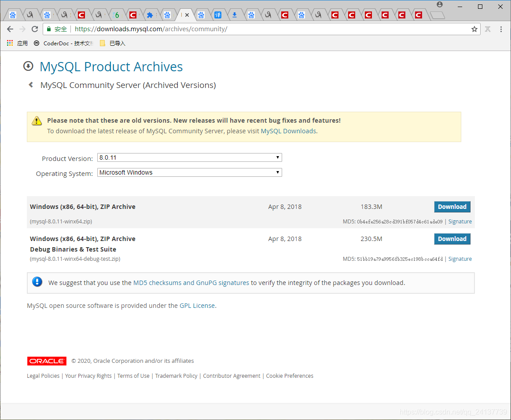Click the back chevron beside MySQL Community Server

pos(31,85)
